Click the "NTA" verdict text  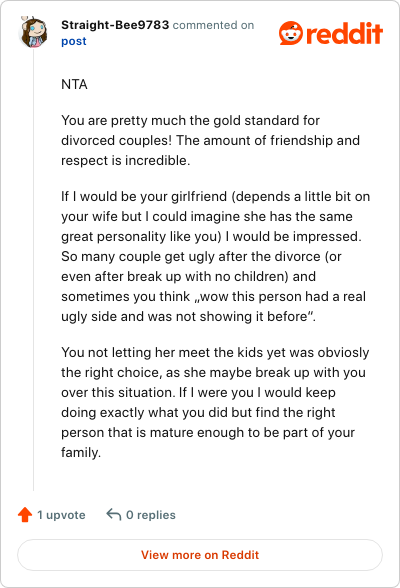(x=74, y=84)
